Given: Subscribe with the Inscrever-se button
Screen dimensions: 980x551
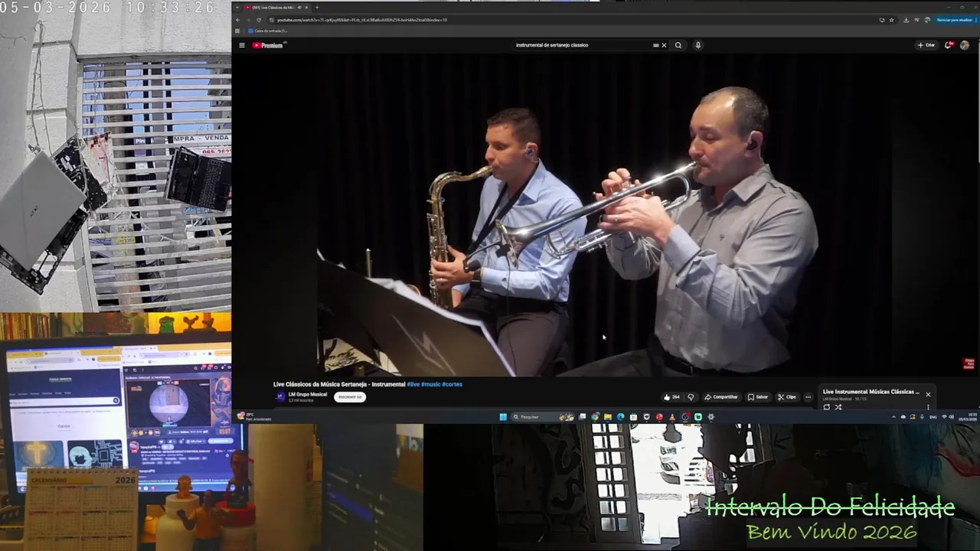Looking at the screenshot, I should tap(350, 397).
